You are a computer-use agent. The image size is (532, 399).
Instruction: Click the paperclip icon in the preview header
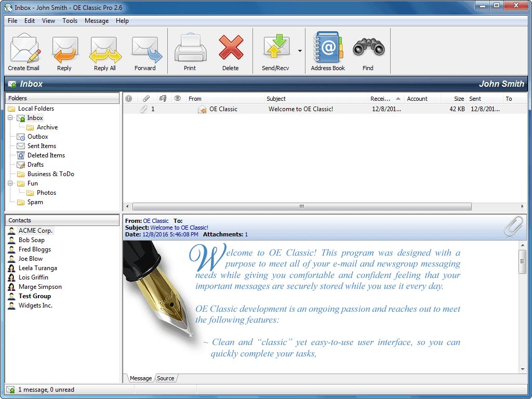(x=513, y=227)
